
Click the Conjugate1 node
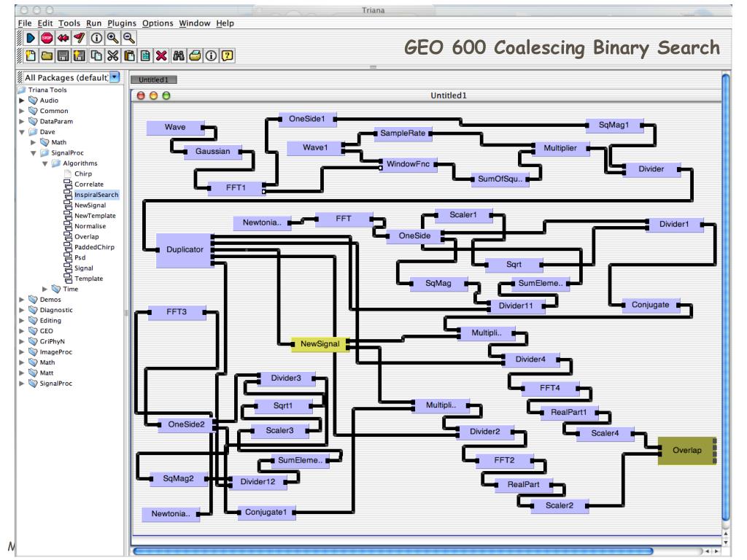click(266, 513)
